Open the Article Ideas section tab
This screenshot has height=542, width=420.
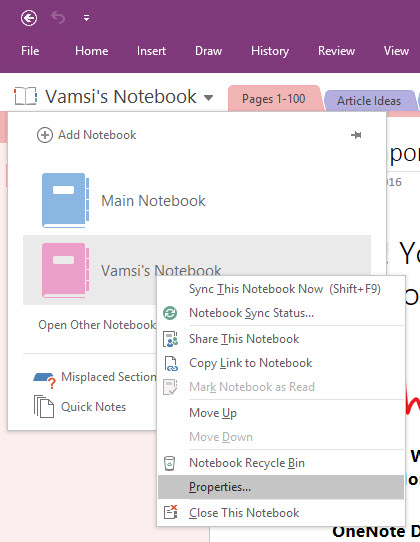[x=369, y=101]
